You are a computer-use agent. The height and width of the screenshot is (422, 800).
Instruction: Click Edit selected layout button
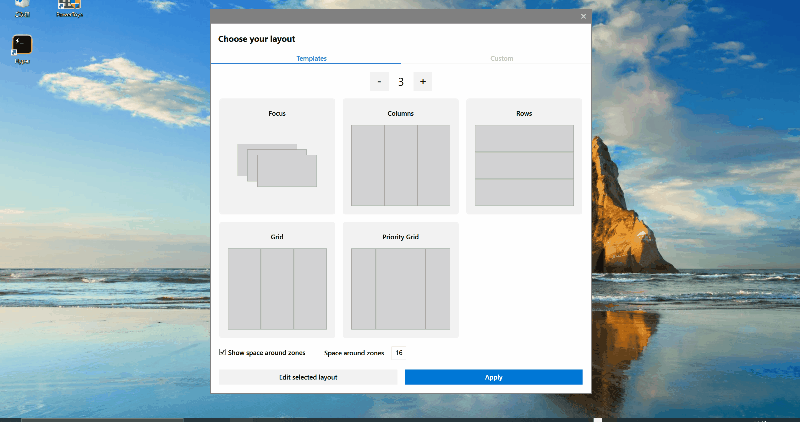(308, 377)
